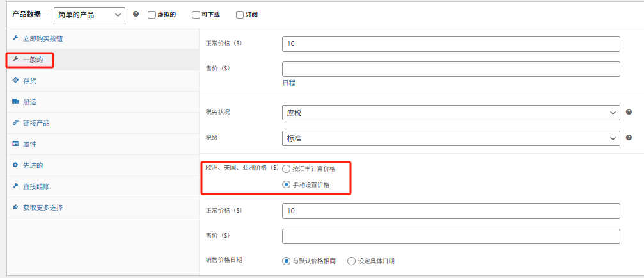The image size is (644, 278).
Task: Click the help icon beside 税务状况 dropdown
Action: (629, 112)
